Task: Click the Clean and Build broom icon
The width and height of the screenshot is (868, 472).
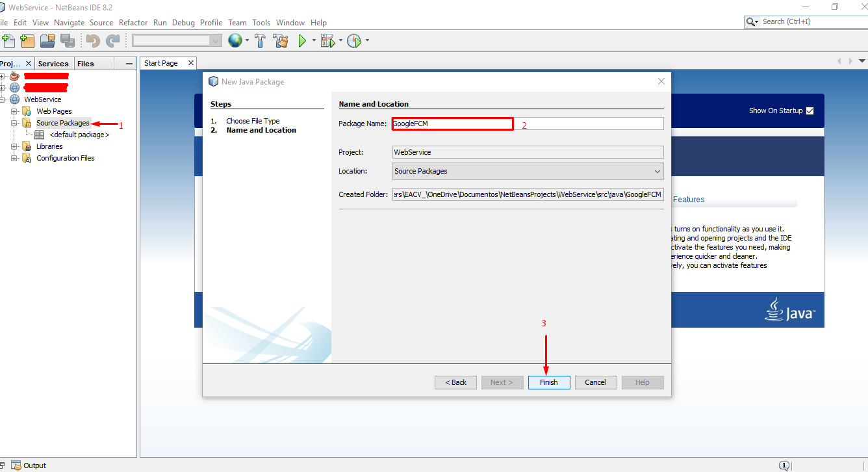Action: pyautogui.click(x=281, y=40)
